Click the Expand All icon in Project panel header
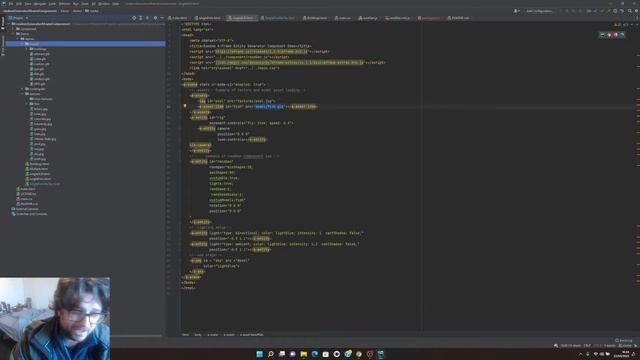The width and height of the screenshot is (640, 360). click(141, 18)
